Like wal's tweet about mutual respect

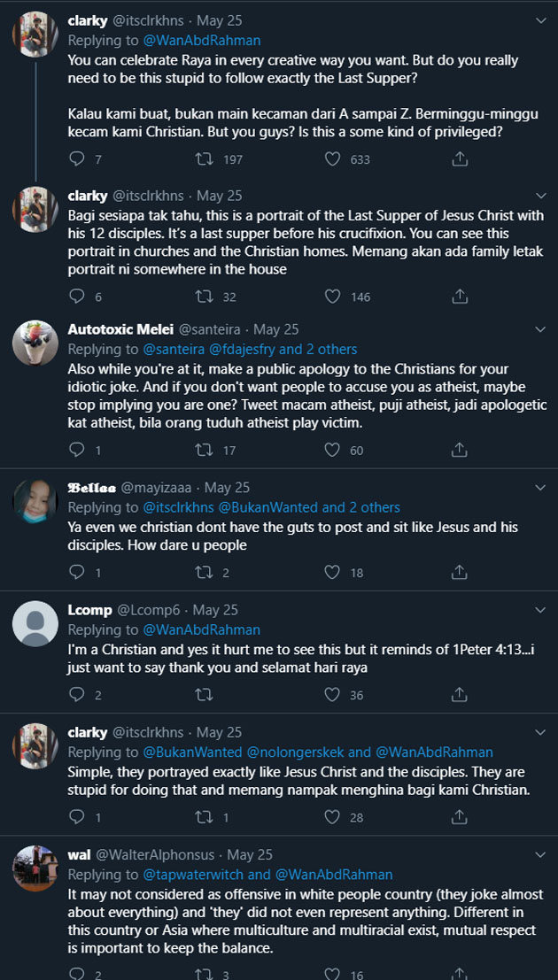(333, 974)
